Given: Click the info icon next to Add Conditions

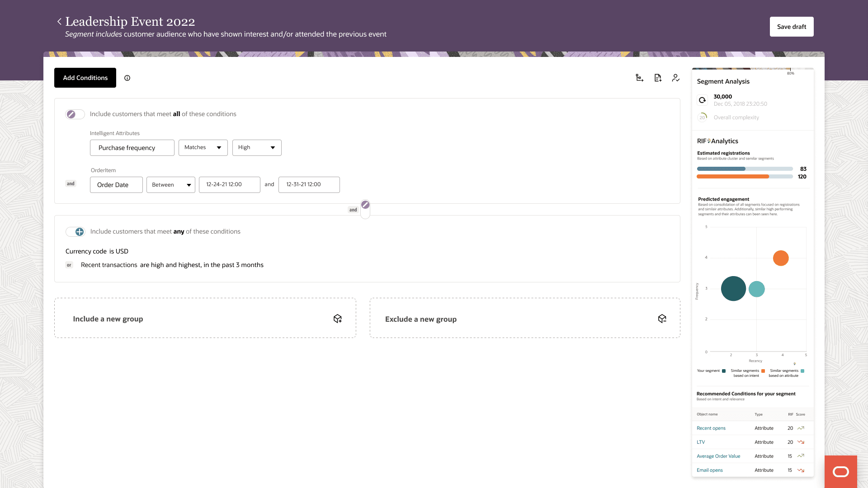Looking at the screenshot, I should 127,78.
